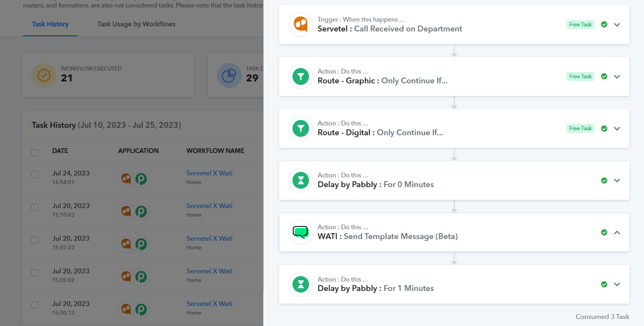644x326 pixels.
Task: Click the Workflow Executed count 21
Action: (67, 78)
